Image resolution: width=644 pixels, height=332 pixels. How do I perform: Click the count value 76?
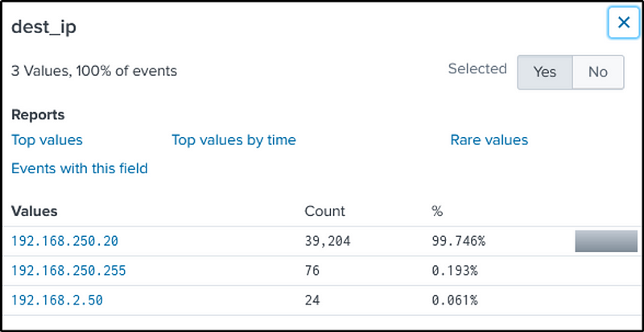(313, 271)
